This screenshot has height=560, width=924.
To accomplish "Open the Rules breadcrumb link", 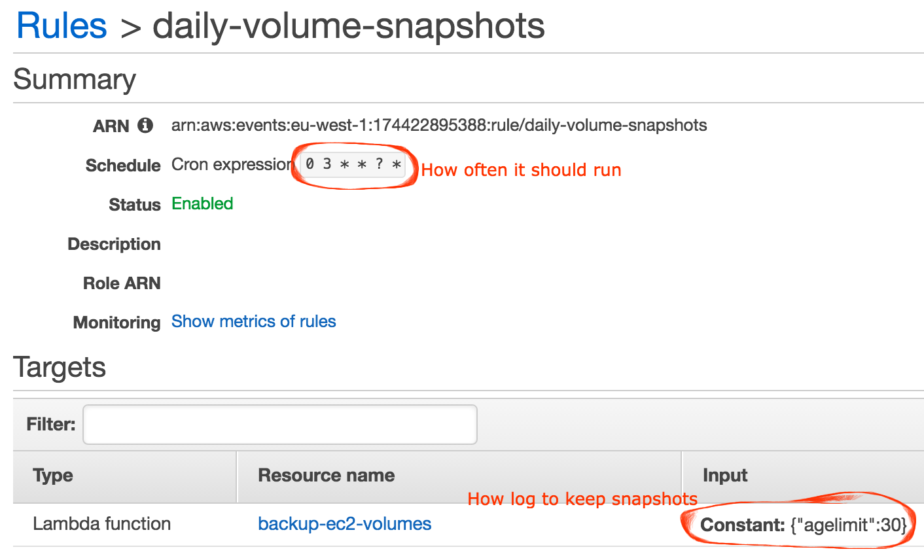I will [62, 26].
